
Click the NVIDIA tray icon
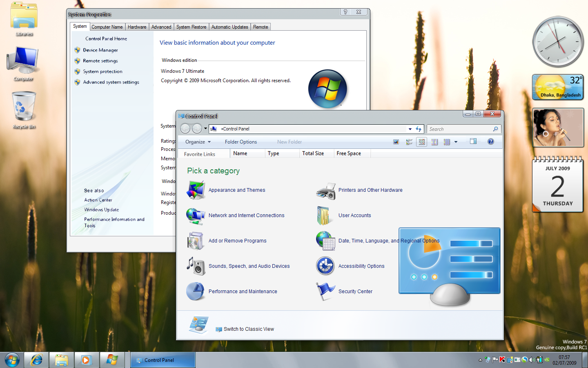pyautogui.click(x=547, y=360)
